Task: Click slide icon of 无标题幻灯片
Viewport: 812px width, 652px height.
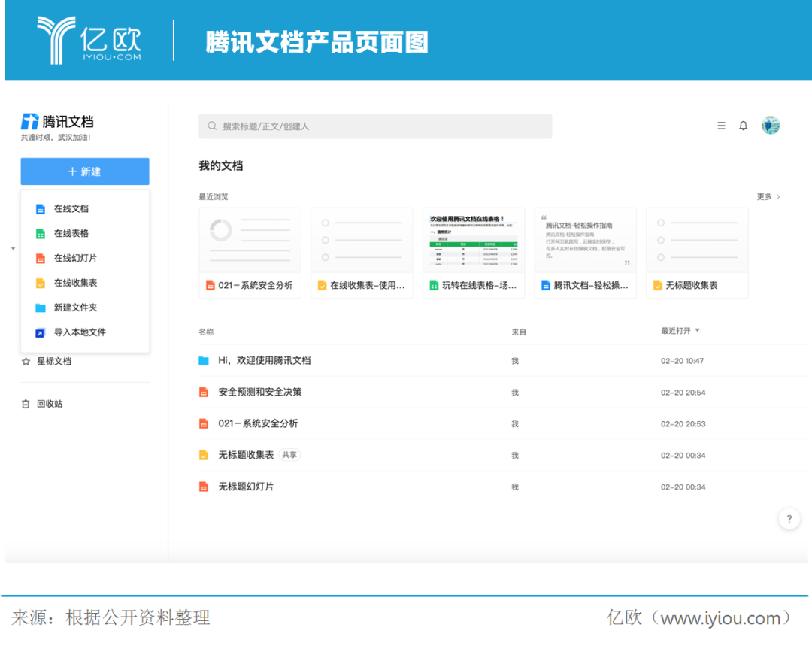Action: point(204,487)
